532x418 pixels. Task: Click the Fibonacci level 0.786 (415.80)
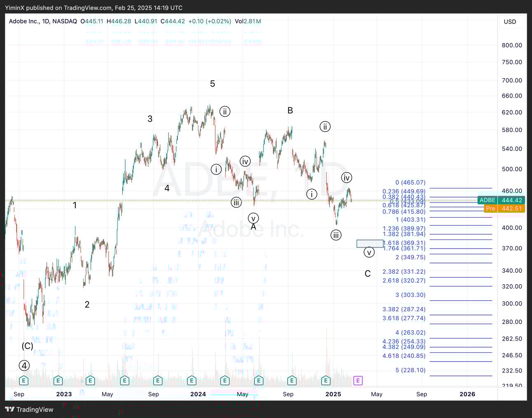tap(404, 211)
